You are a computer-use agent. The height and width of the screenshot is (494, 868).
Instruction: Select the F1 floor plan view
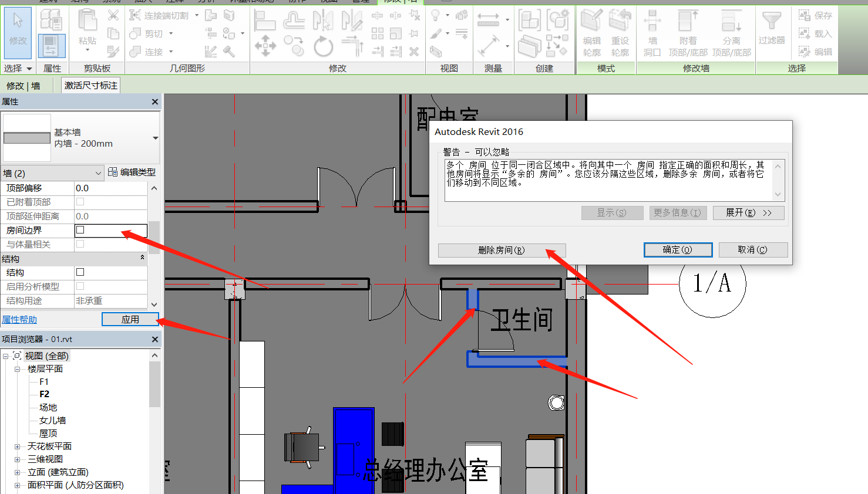tap(44, 382)
